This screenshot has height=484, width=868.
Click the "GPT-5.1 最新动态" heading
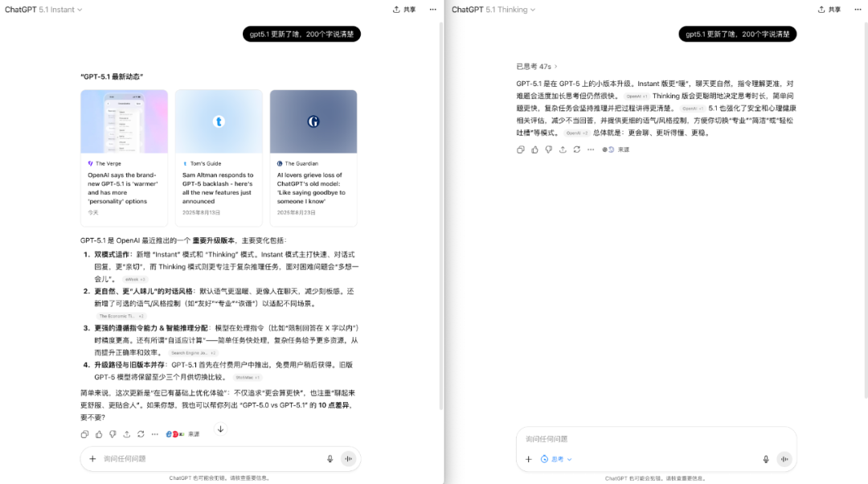tap(112, 76)
